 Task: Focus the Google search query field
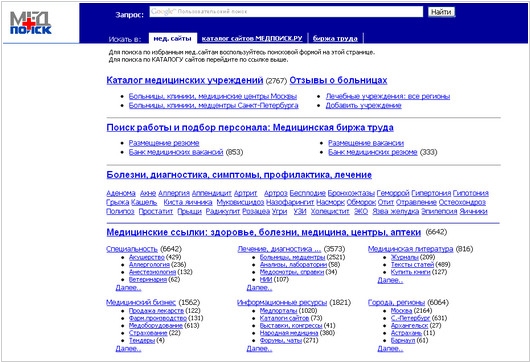pyautogui.click(x=286, y=12)
